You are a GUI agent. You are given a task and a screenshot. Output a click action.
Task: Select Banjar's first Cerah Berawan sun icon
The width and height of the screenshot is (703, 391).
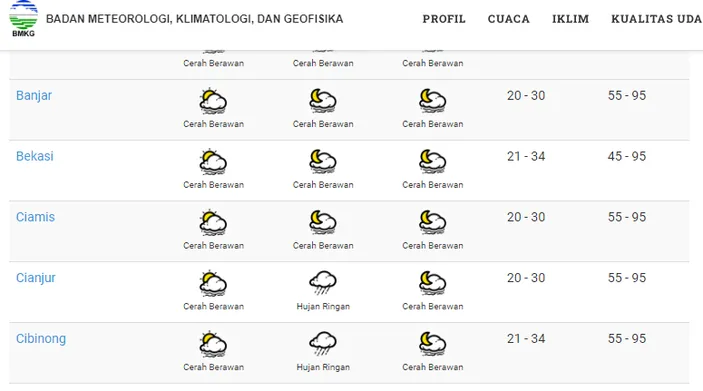[213, 101]
